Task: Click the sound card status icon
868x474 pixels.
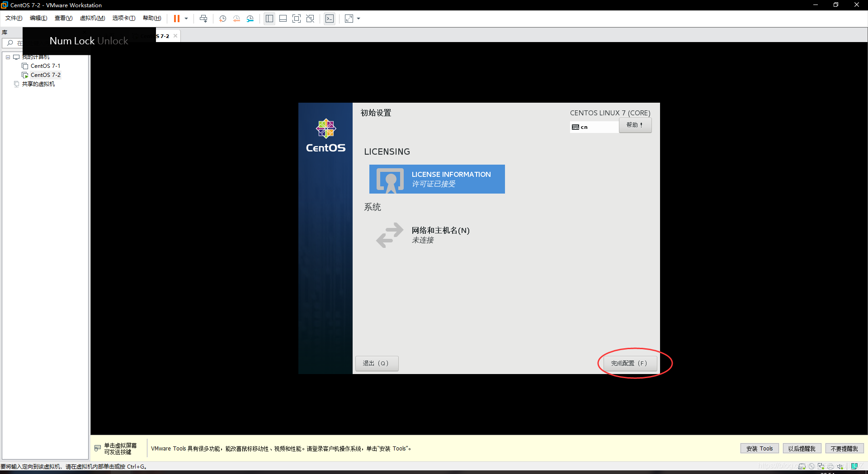Action: click(x=840, y=466)
